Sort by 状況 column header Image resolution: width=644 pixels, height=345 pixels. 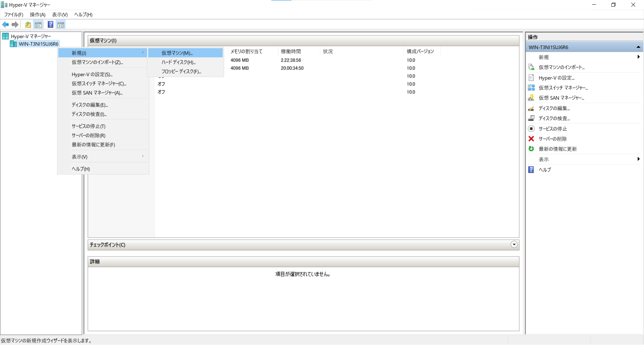point(362,51)
